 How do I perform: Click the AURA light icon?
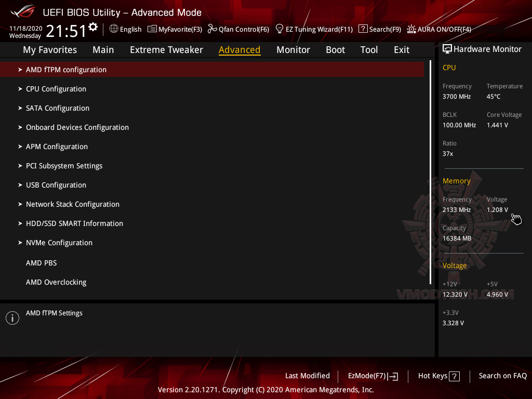pyautogui.click(x=411, y=29)
